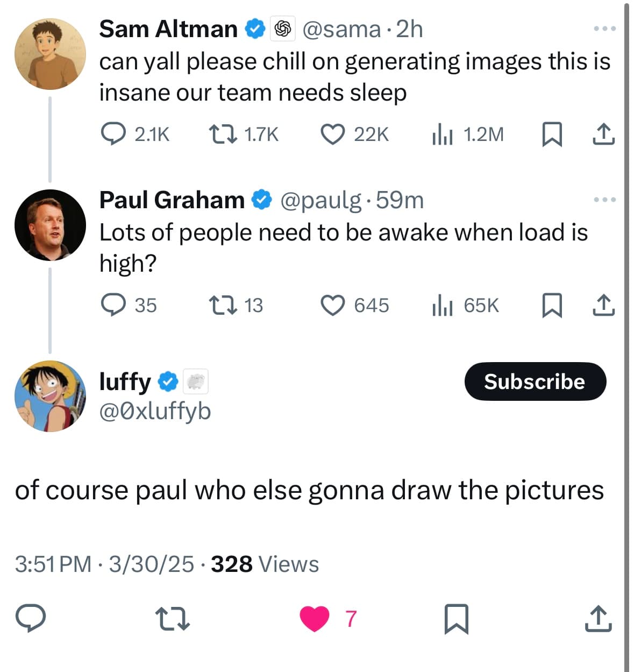Like Sam Altman's tweet
The width and height of the screenshot is (634, 672).
tap(333, 134)
